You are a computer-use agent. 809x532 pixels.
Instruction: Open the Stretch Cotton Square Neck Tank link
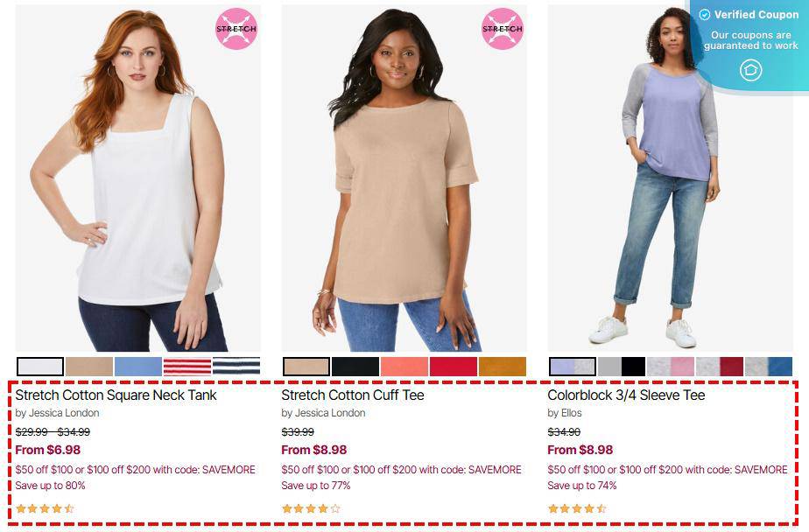[116, 395]
